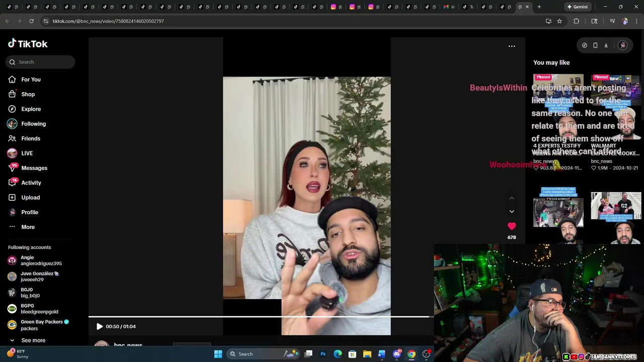The width and height of the screenshot is (644, 362).
Task: Open the Friends page
Action: (30, 138)
